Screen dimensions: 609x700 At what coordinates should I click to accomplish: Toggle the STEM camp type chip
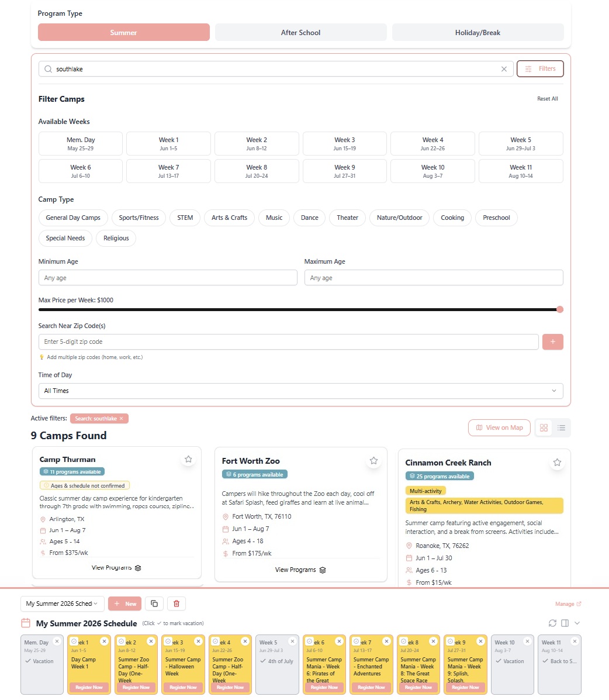pos(185,218)
